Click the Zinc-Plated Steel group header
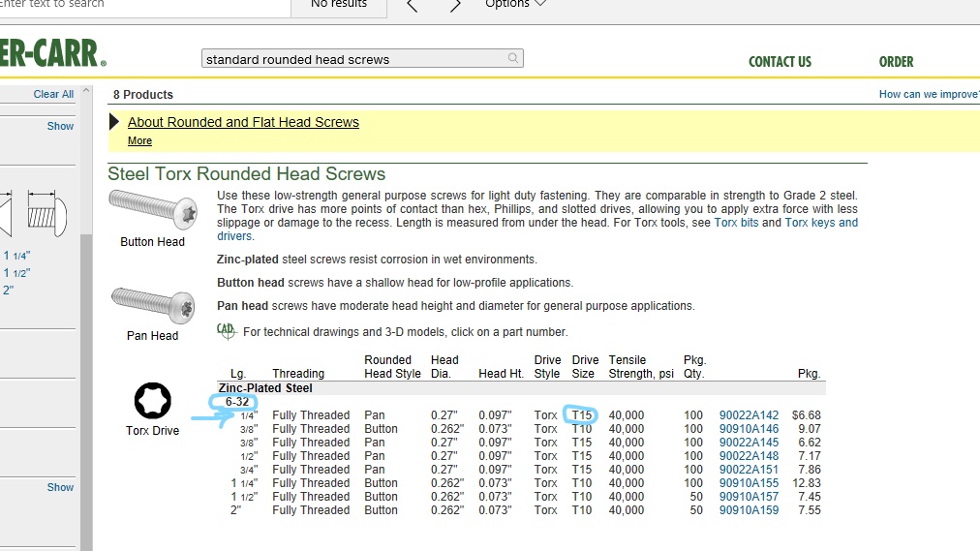 pyautogui.click(x=265, y=388)
